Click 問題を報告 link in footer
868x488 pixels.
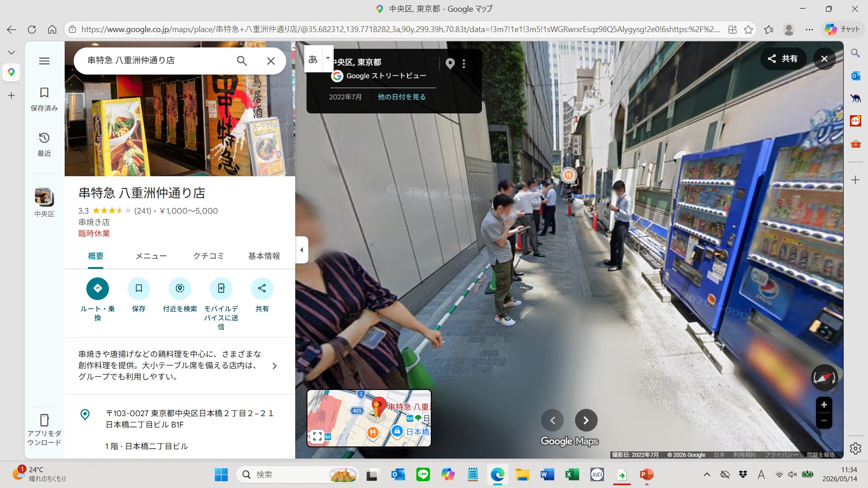pos(821,455)
